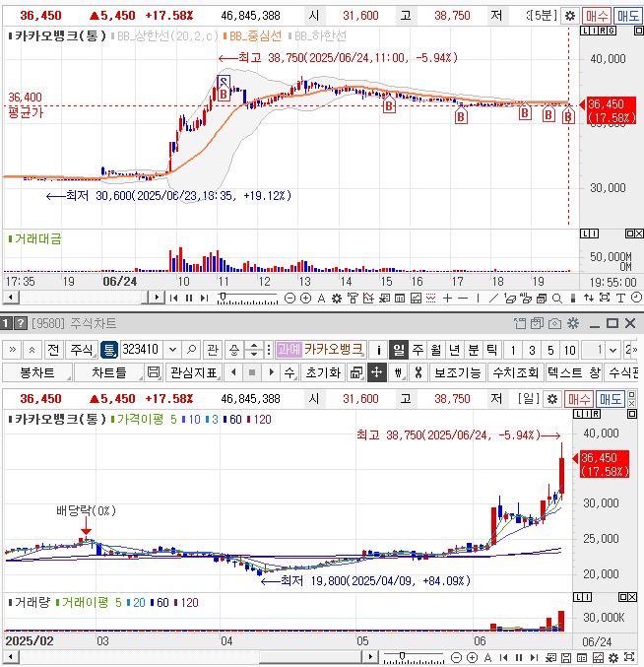Image resolution: width=644 pixels, height=667 pixels.
Task: Open the 관심지표 dropdown
Action: [193, 372]
